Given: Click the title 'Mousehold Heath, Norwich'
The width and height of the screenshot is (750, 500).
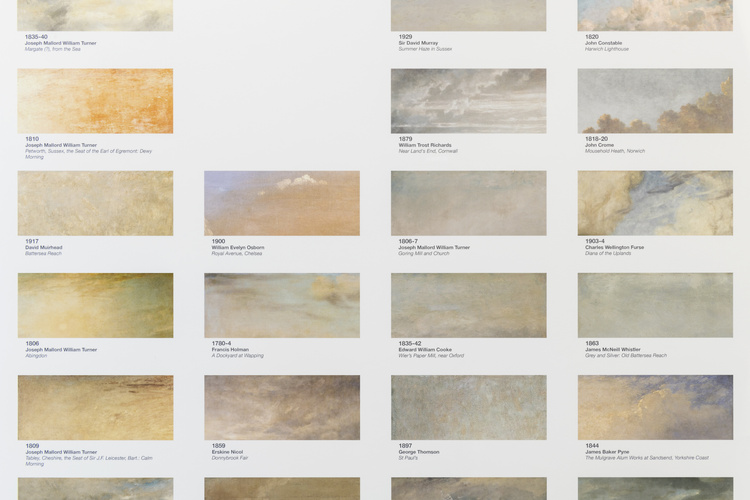Looking at the screenshot, I should 615,151.
